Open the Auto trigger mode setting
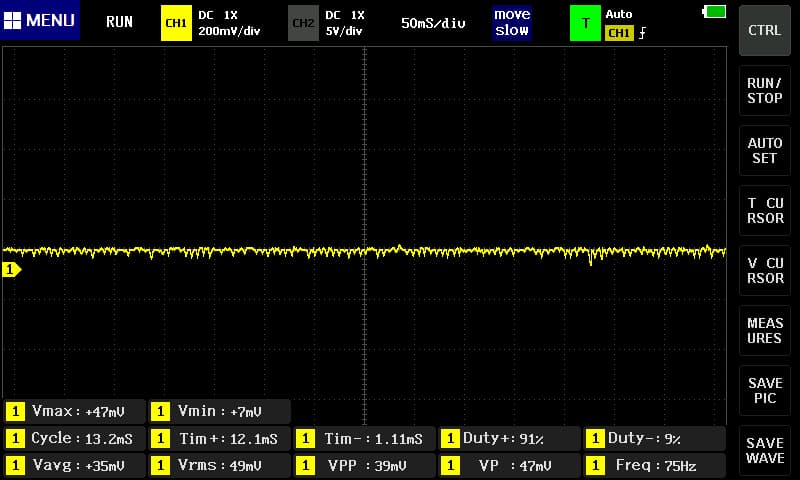The image size is (800, 480). (x=619, y=15)
